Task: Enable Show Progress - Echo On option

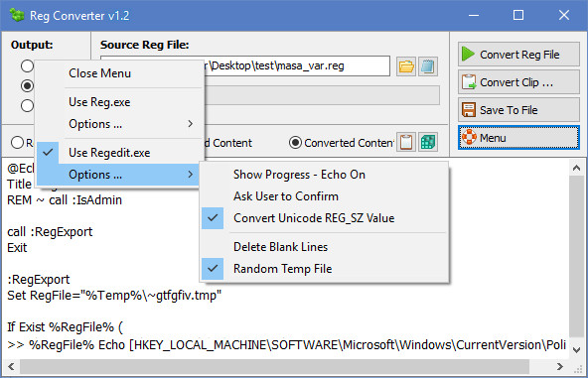Action: click(325, 175)
